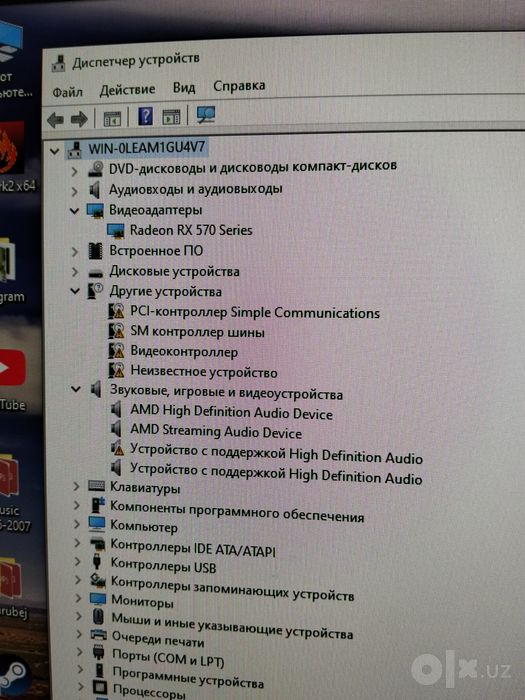Click the Компьютер monitor icon
525x700 pixels.
click(97, 524)
